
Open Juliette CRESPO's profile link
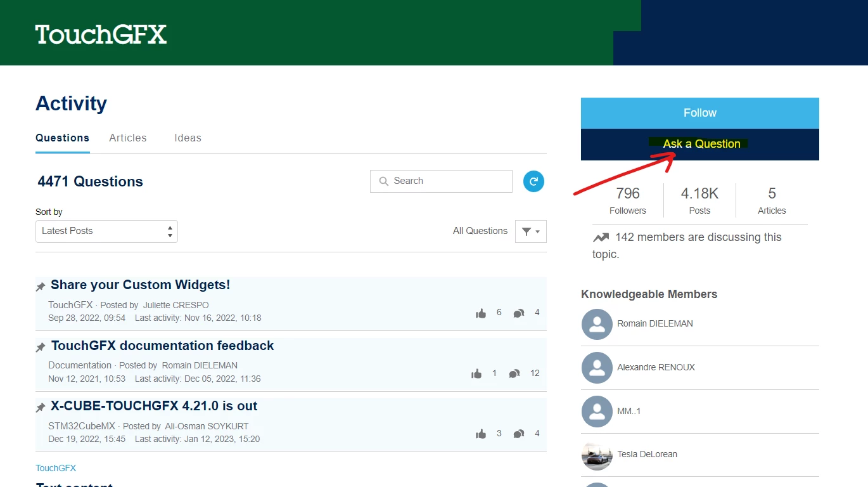point(176,305)
